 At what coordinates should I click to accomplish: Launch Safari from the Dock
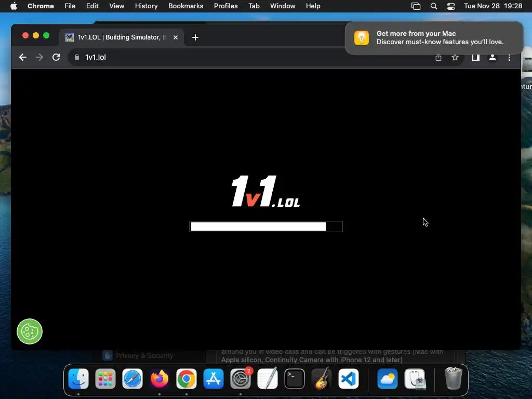[x=132, y=379]
